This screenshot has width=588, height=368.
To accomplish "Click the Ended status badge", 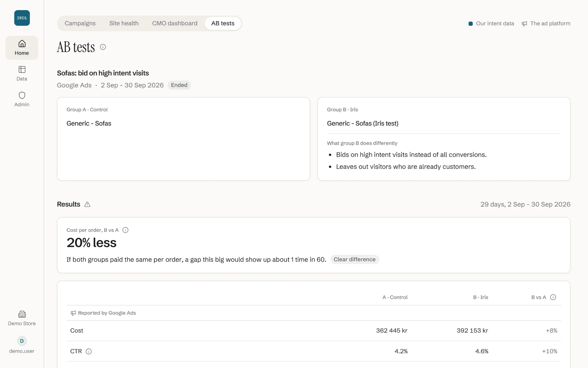I will coord(179,85).
